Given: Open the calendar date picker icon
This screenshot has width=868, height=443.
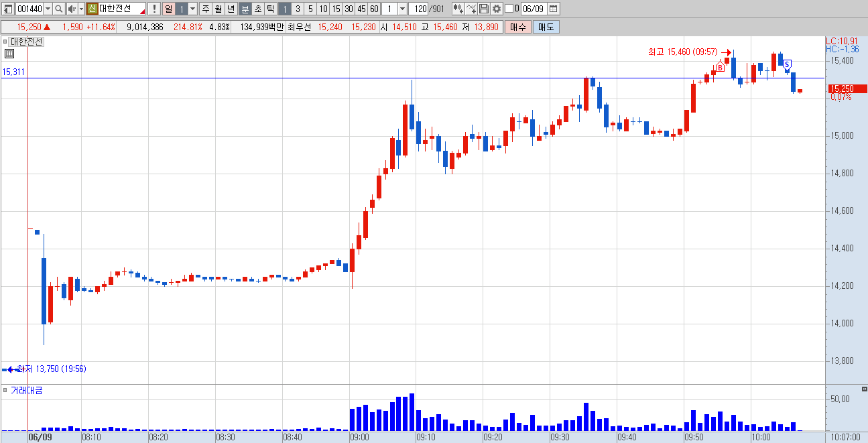Looking at the screenshot, I should pos(554,9).
